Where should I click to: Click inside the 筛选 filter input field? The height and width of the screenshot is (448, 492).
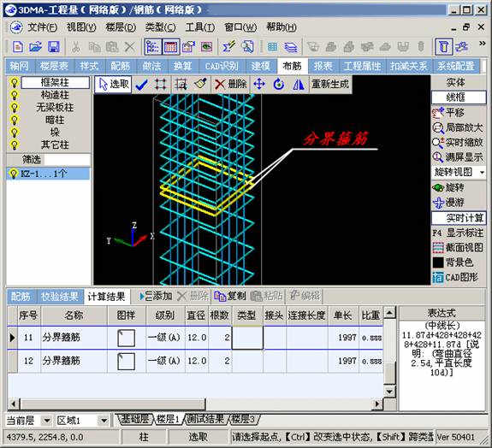[x=67, y=159]
